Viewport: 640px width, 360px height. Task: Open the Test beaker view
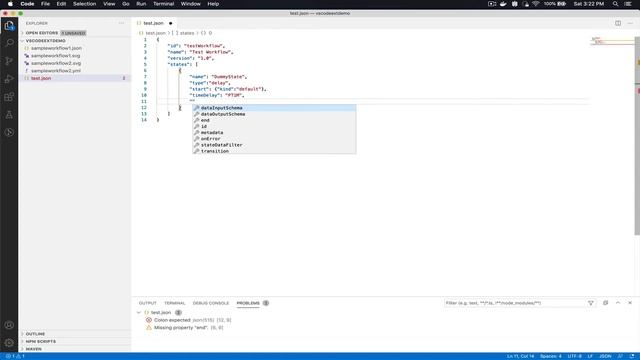(9, 115)
